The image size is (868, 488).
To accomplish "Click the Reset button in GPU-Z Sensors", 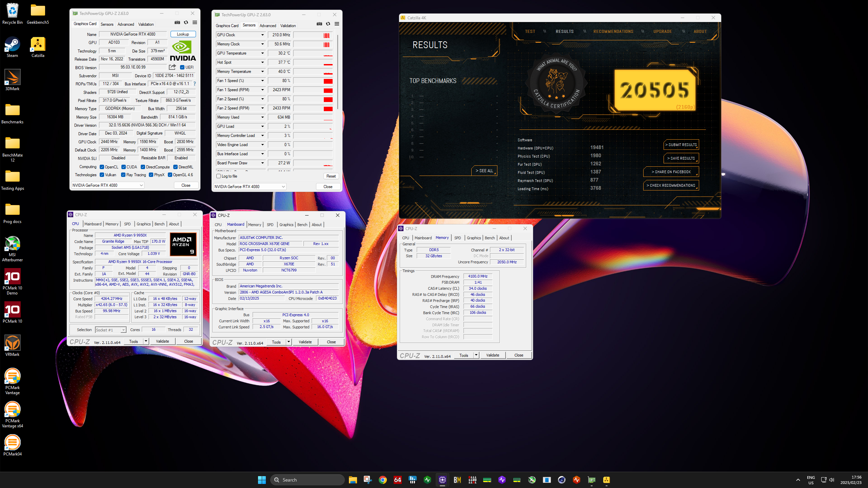I will 331,176.
